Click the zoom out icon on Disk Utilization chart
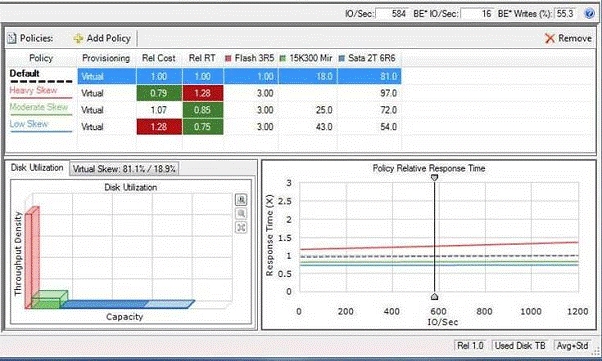 coord(241,214)
